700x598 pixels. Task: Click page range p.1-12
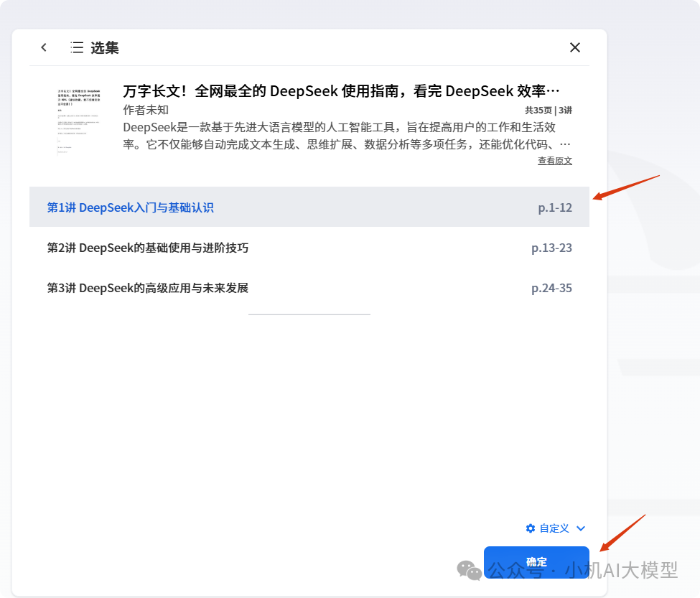pyautogui.click(x=555, y=207)
